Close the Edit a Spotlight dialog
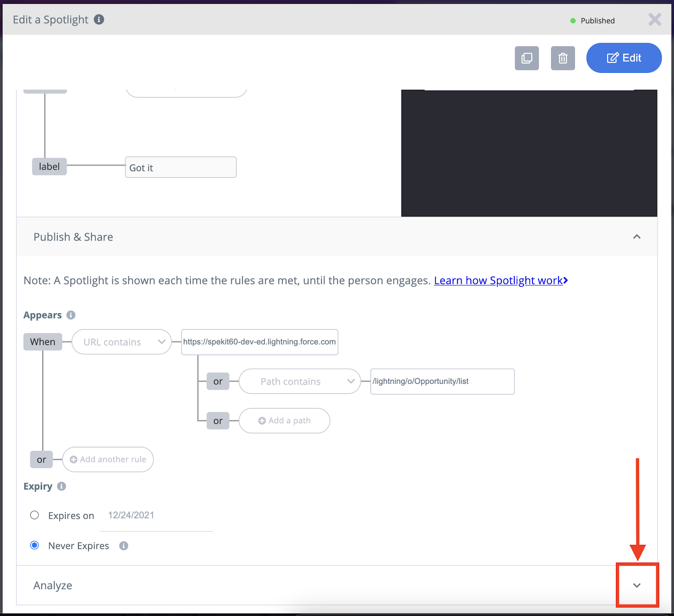The width and height of the screenshot is (674, 616). click(655, 19)
